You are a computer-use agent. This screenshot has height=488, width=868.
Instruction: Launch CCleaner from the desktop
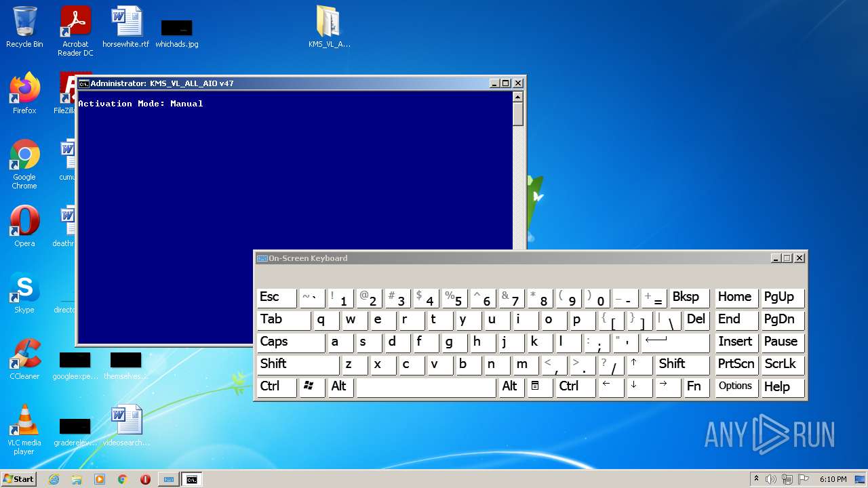(24, 359)
